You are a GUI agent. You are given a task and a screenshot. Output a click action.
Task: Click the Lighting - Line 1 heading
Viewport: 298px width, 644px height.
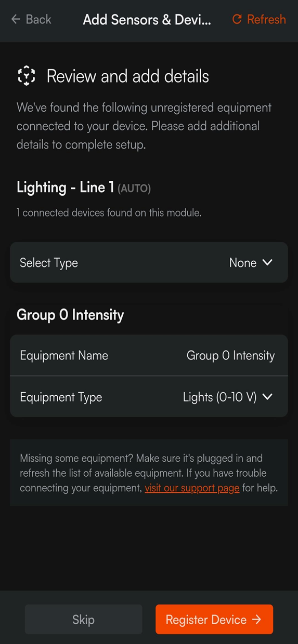pos(66,187)
